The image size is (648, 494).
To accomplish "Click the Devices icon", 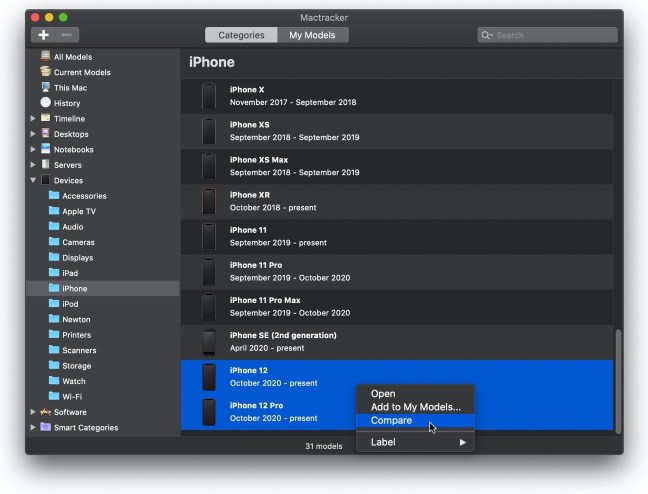I will (x=45, y=179).
